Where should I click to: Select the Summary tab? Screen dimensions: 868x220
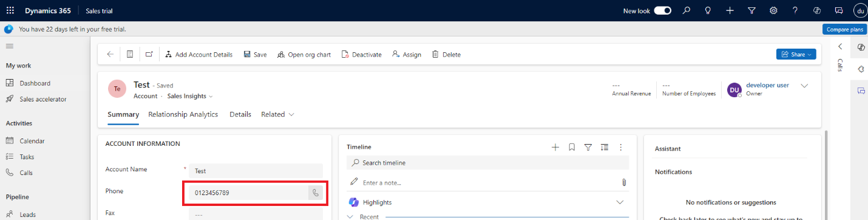click(x=123, y=114)
